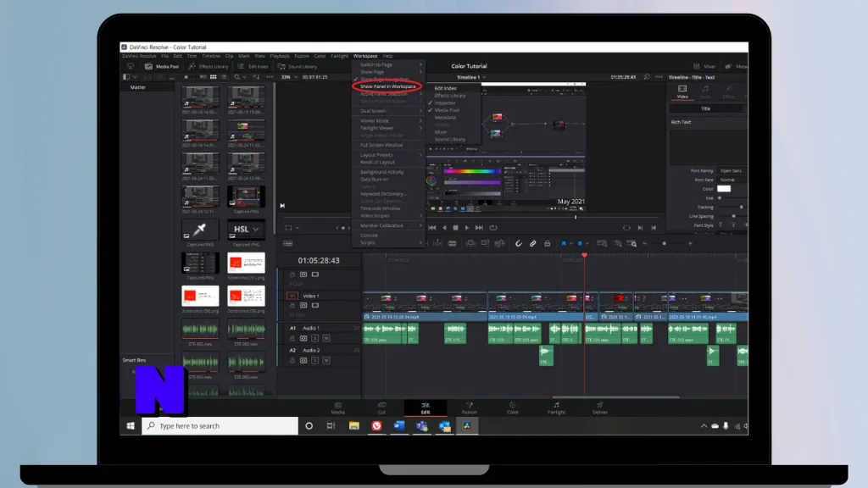Click the white text Color swatch
868x488 pixels.
[x=724, y=189]
